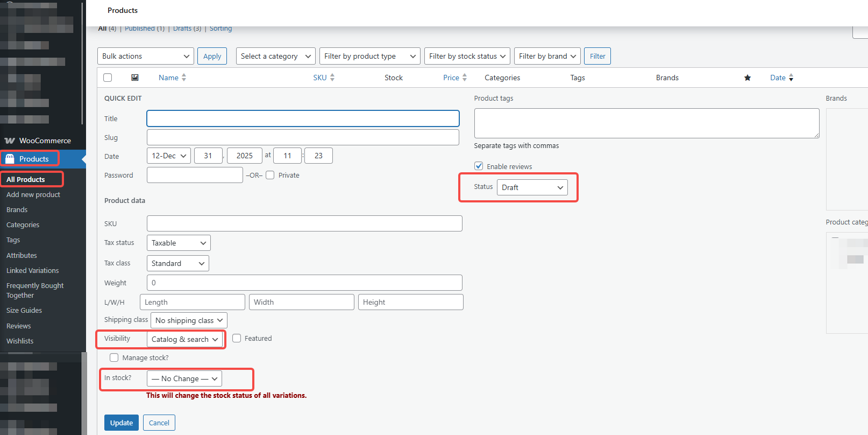Viewport: 868px width, 435px height.
Task: Go to Add new product
Action: [x=33, y=194]
